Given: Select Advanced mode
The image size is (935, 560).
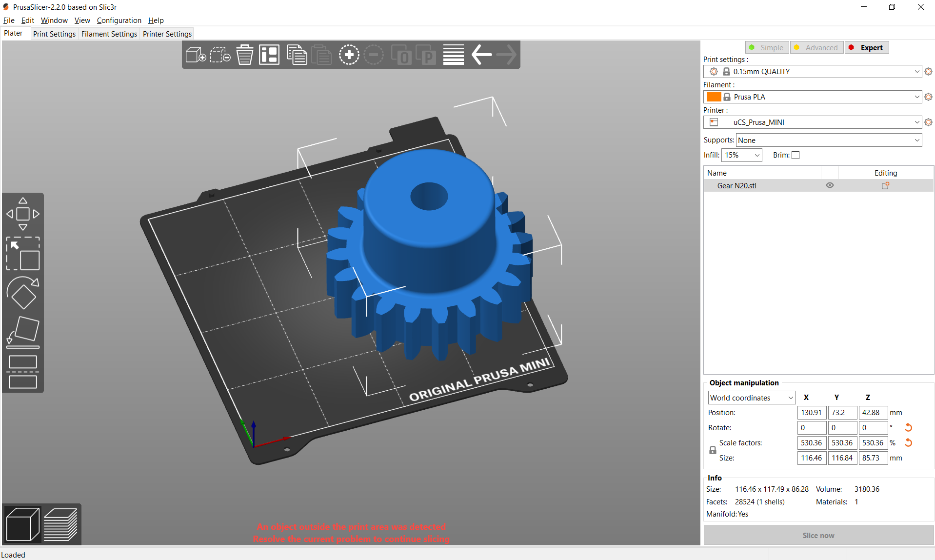Looking at the screenshot, I should 817,47.
